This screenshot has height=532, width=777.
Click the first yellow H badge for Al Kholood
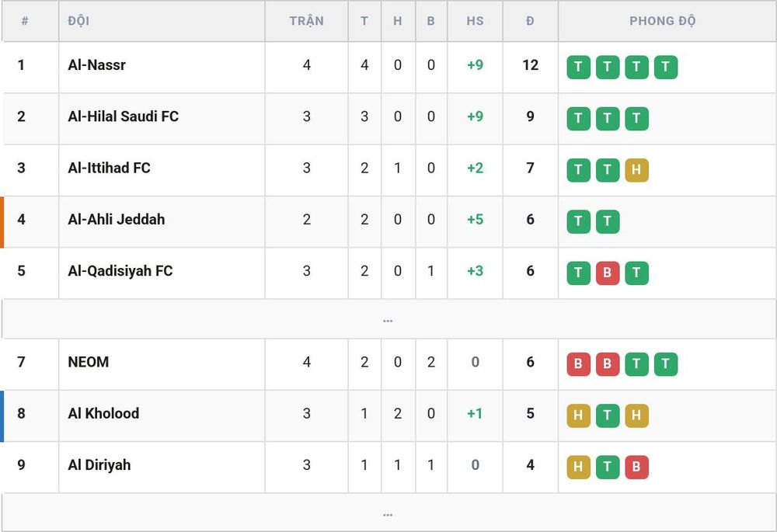coord(578,416)
